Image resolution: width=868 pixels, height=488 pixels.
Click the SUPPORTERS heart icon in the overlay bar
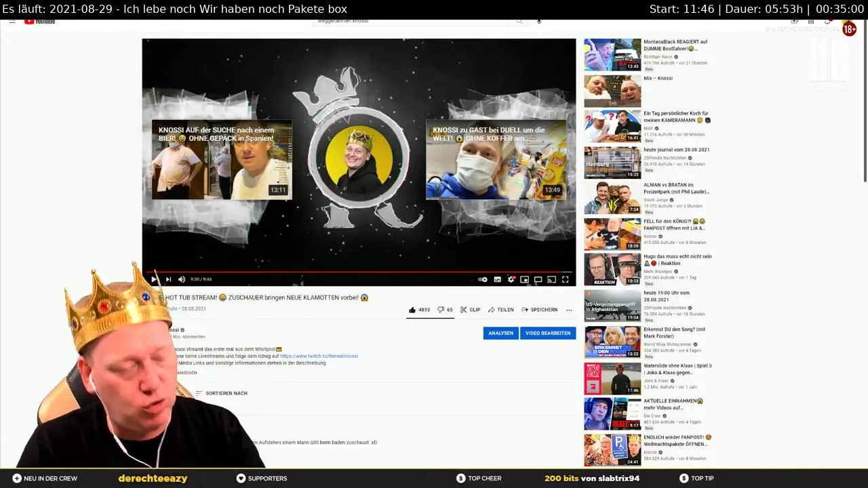(x=241, y=479)
